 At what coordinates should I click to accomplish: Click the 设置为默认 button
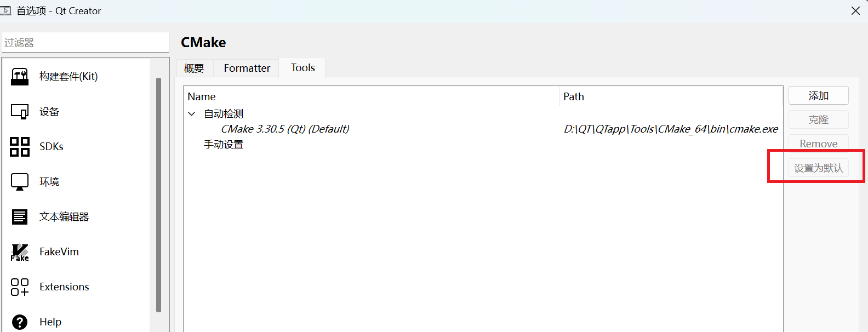[x=819, y=168]
